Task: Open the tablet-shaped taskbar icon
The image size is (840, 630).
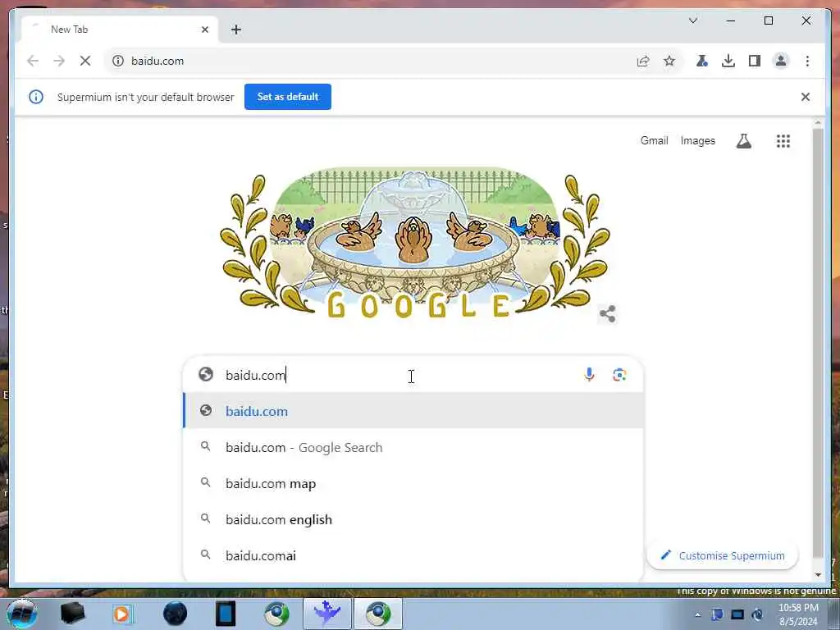Action: 226,614
